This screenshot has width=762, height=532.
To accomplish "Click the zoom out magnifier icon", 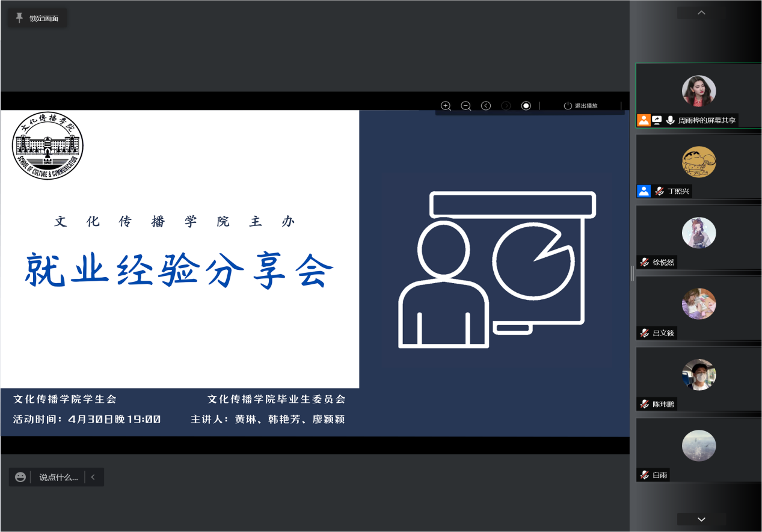I will [x=465, y=106].
